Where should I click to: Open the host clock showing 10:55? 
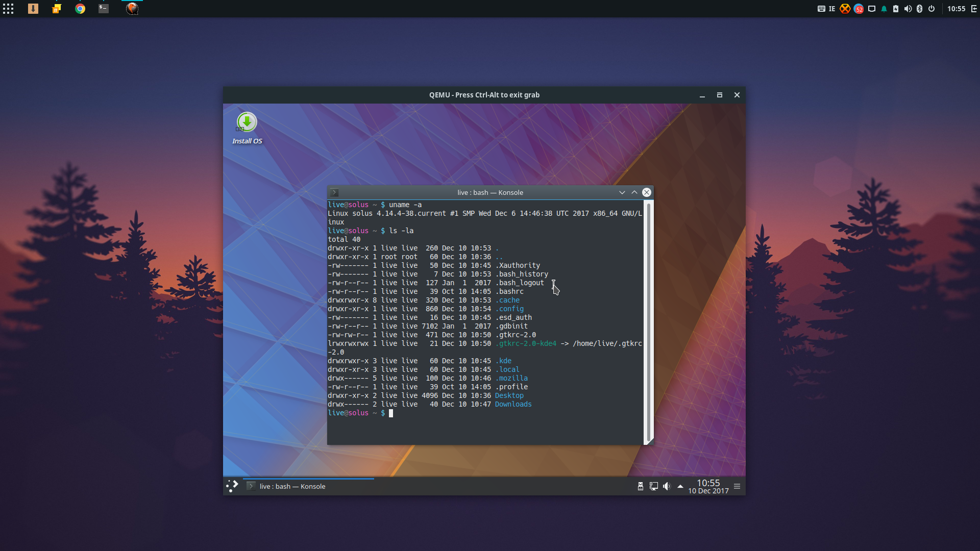click(957, 9)
